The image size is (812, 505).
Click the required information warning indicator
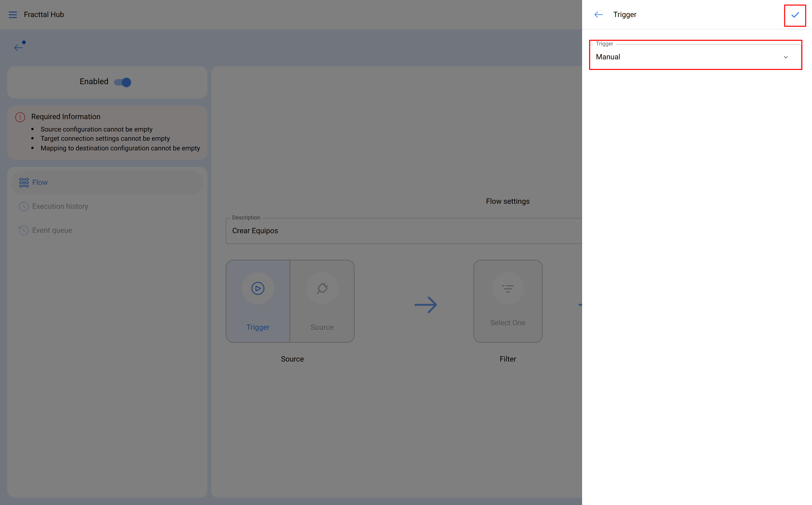(x=20, y=117)
